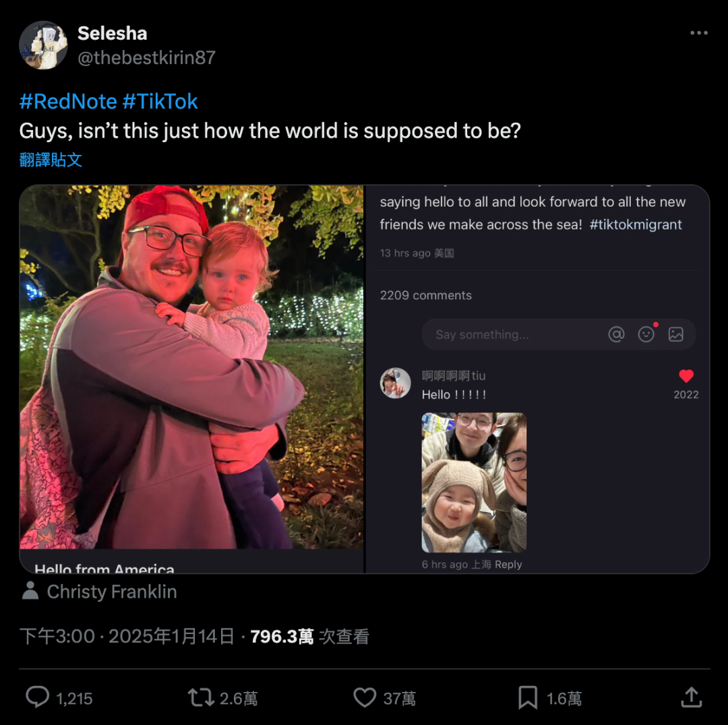Open the #TikTok hashtag

coord(160,101)
